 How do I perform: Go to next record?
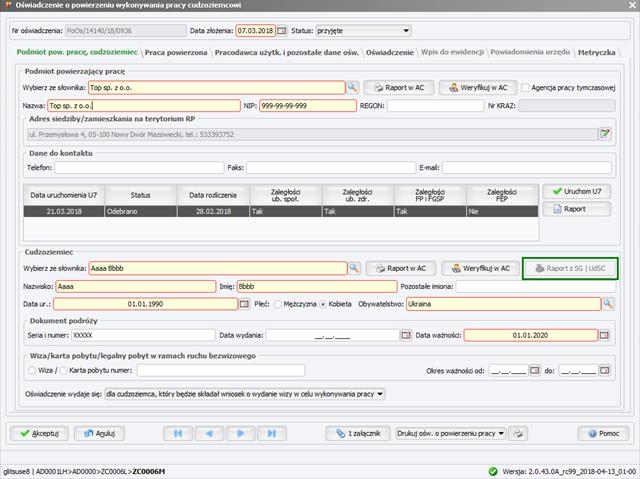[x=240, y=433]
